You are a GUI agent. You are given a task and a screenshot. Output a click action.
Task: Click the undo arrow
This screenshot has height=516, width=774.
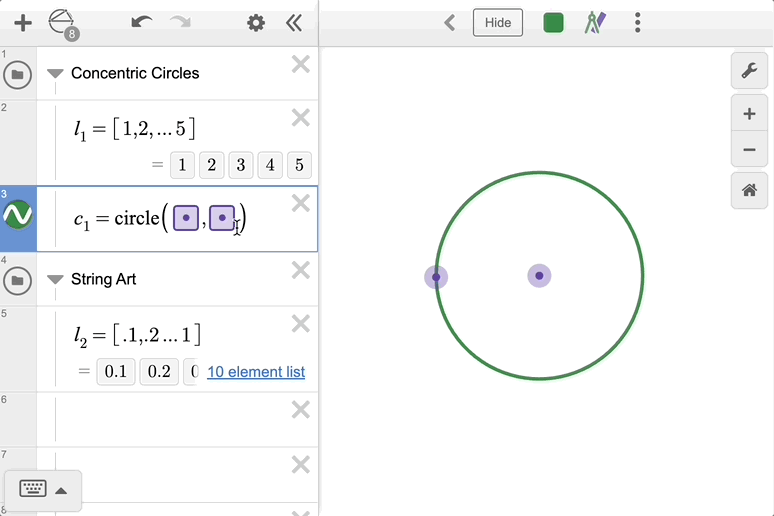click(142, 23)
